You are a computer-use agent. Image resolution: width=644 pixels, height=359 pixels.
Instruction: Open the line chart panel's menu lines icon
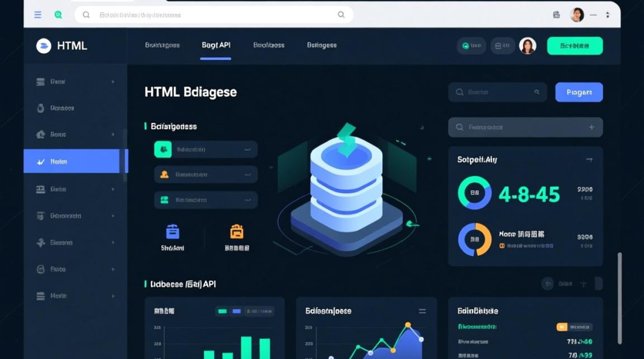(422, 311)
